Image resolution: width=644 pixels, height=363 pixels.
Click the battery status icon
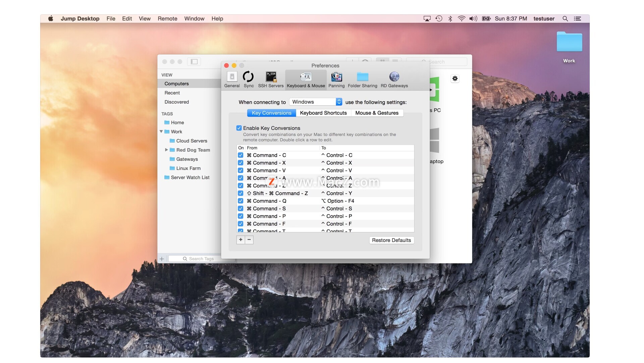coord(486,19)
